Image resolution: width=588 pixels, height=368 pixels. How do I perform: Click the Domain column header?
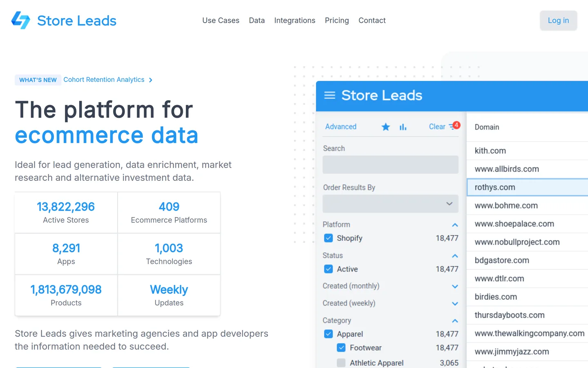click(487, 127)
